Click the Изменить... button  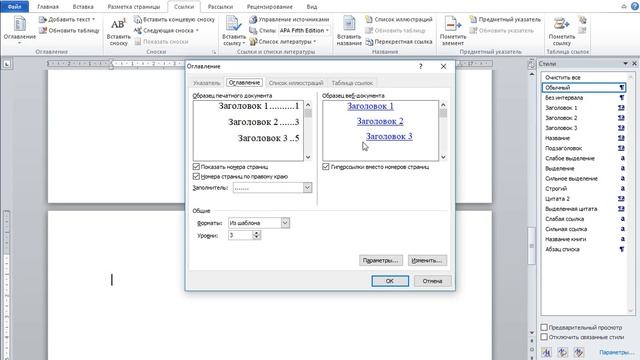(427, 260)
